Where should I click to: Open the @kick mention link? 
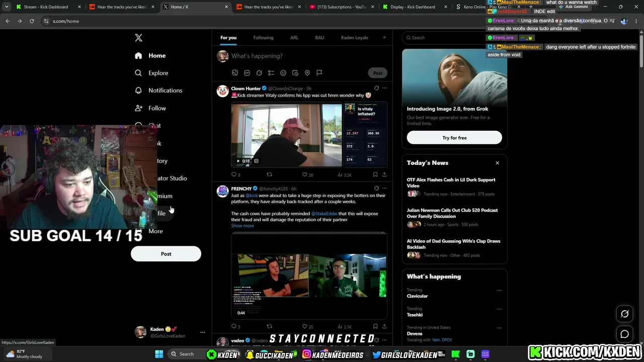coord(252,196)
